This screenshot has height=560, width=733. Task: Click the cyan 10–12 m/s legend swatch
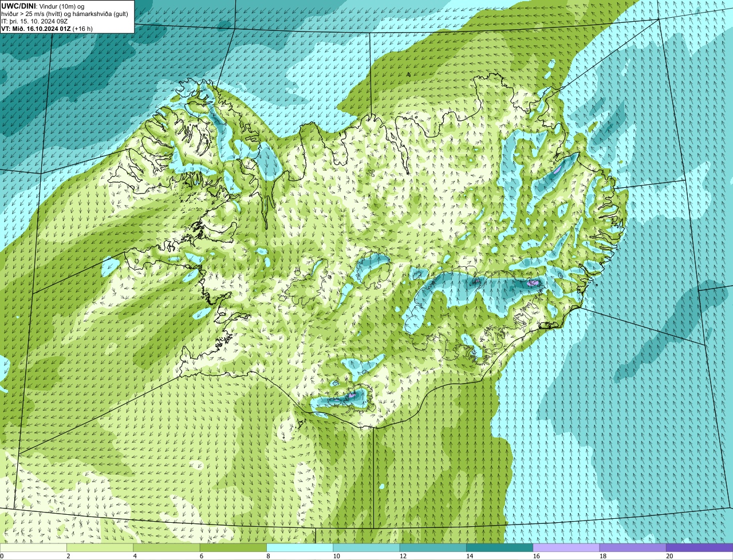coord(366,547)
